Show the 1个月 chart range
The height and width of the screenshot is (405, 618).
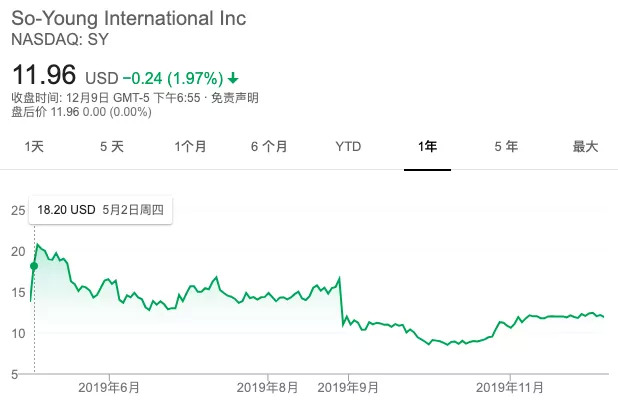[190, 146]
